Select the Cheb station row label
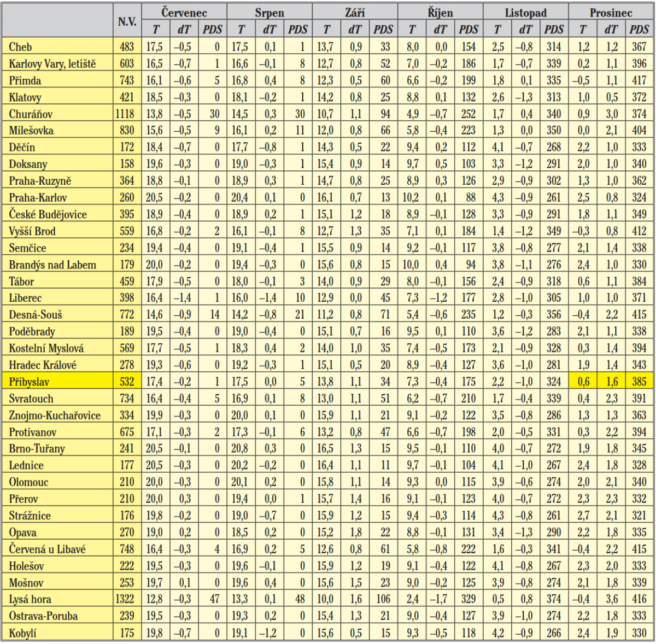 [x=20, y=47]
